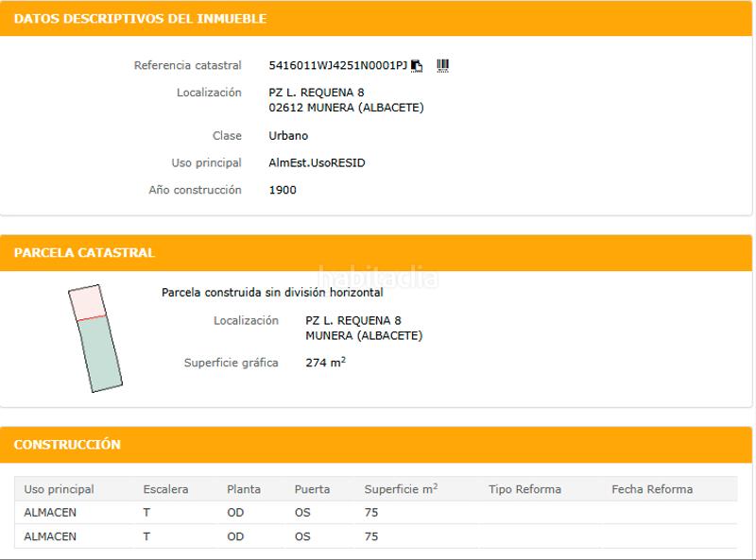756x560 pixels.
Task: Click the copy cadastral reference icon
Action: [417, 66]
